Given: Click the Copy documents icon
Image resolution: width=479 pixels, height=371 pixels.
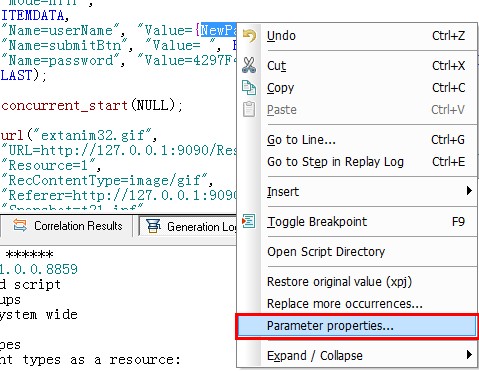Looking at the screenshot, I should coord(249,88).
